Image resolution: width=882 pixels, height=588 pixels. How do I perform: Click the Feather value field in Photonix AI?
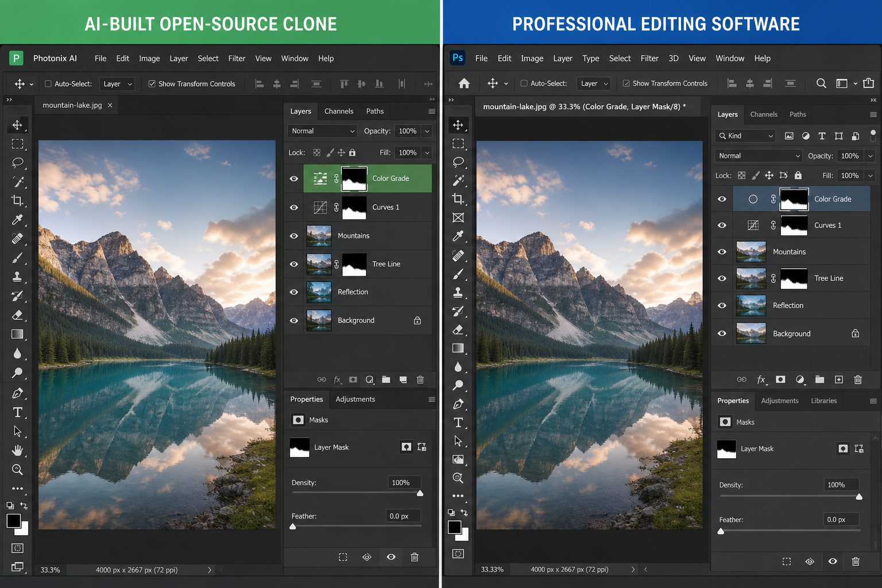pyautogui.click(x=403, y=516)
